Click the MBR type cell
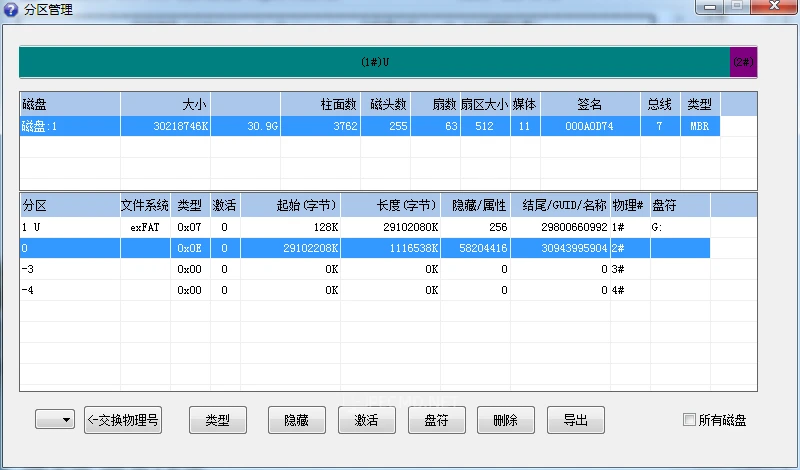Viewport: 800px width, 470px height. point(700,126)
